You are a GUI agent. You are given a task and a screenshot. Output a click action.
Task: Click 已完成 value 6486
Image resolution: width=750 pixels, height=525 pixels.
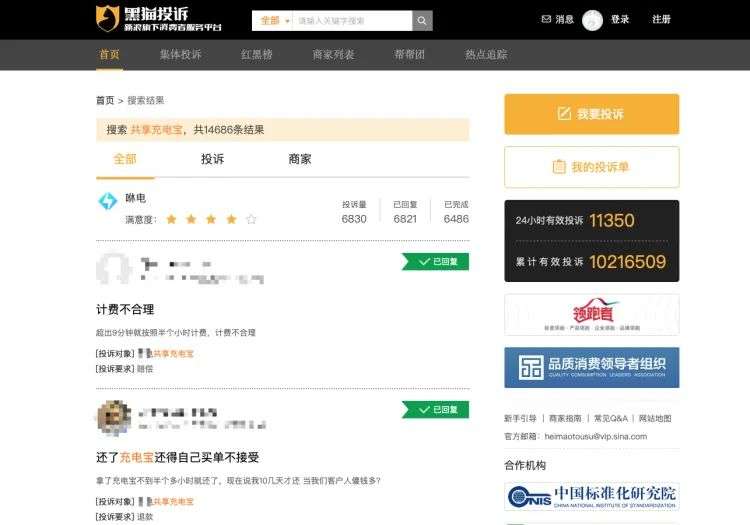click(x=456, y=219)
